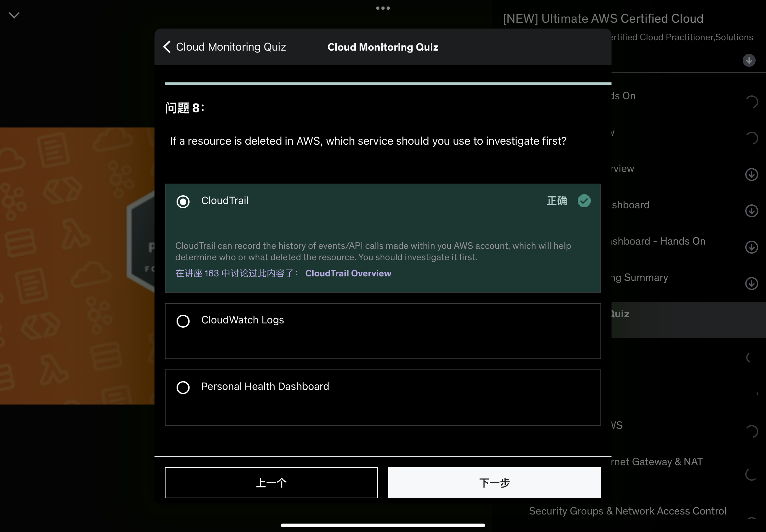Open CloudTrail Overview lecture link
Image resolution: width=766 pixels, height=532 pixels.
(348, 273)
